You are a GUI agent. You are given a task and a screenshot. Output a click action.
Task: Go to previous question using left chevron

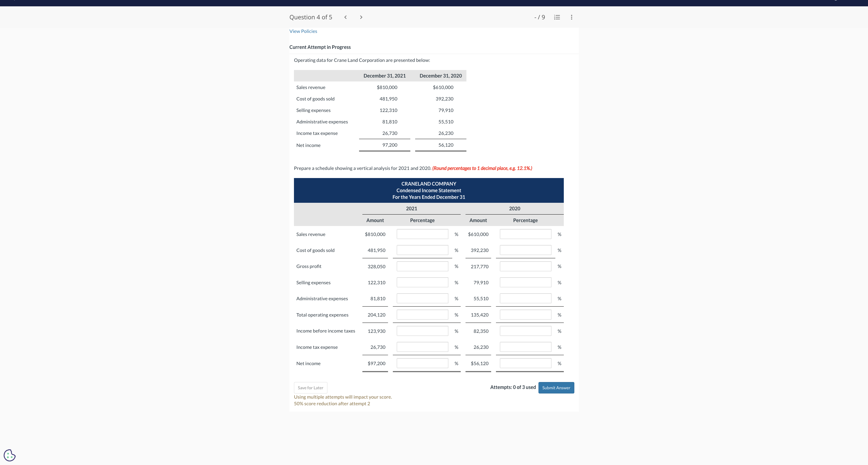(x=345, y=17)
